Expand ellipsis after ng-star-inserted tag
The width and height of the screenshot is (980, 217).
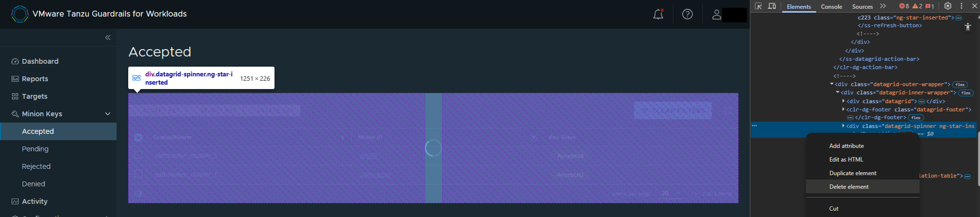click(x=959, y=18)
